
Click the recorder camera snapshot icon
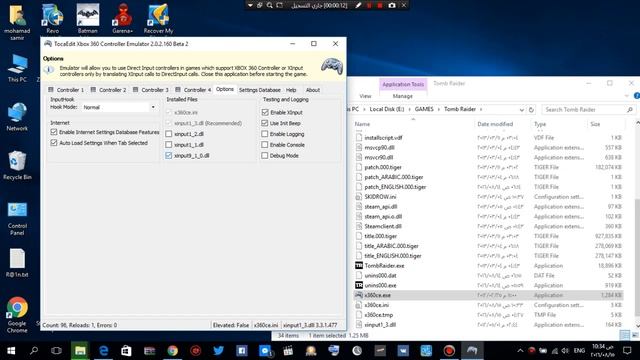tap(392, 5)
